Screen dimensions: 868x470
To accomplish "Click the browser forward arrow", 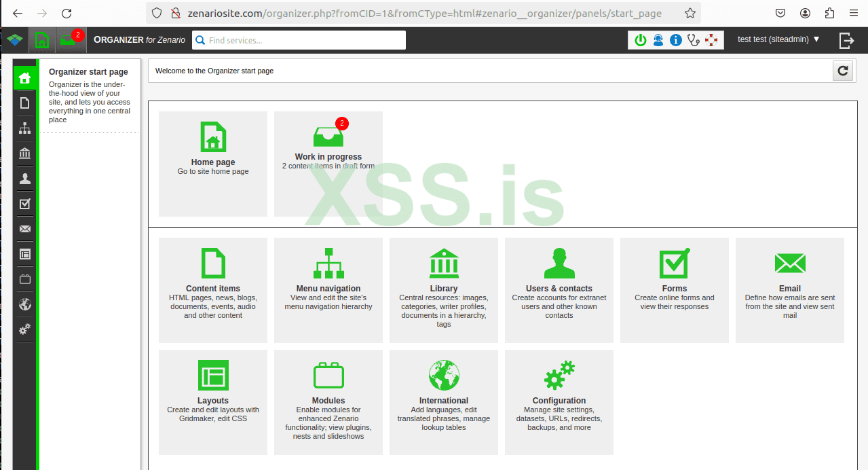I will (42, 13).
